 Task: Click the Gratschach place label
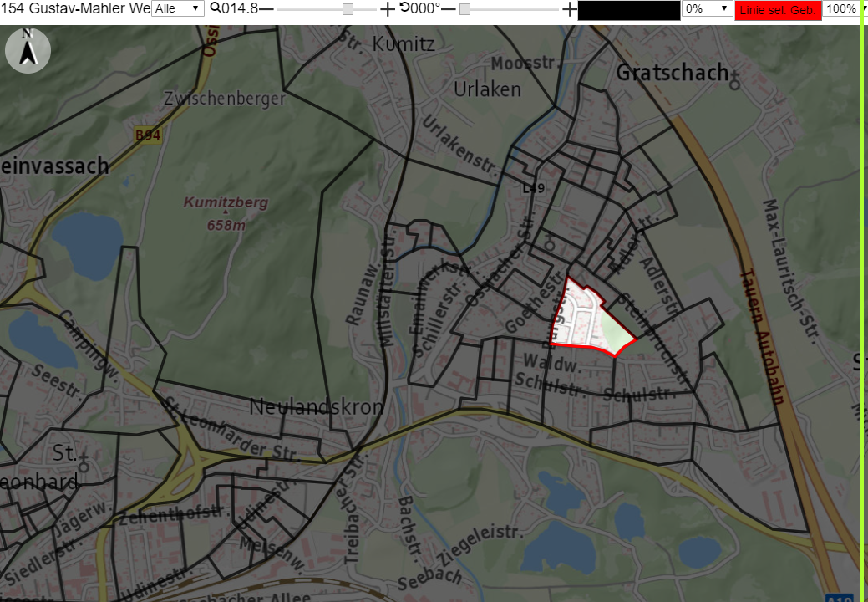(672, 73)
